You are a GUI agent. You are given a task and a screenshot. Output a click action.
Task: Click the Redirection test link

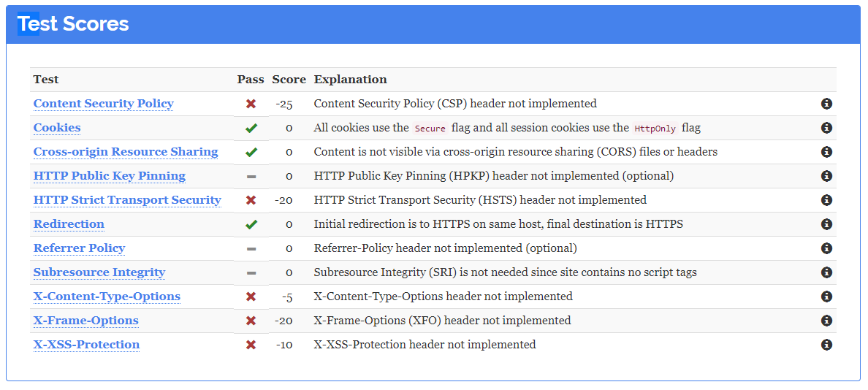pyautogui.click(x=69, y=224)
